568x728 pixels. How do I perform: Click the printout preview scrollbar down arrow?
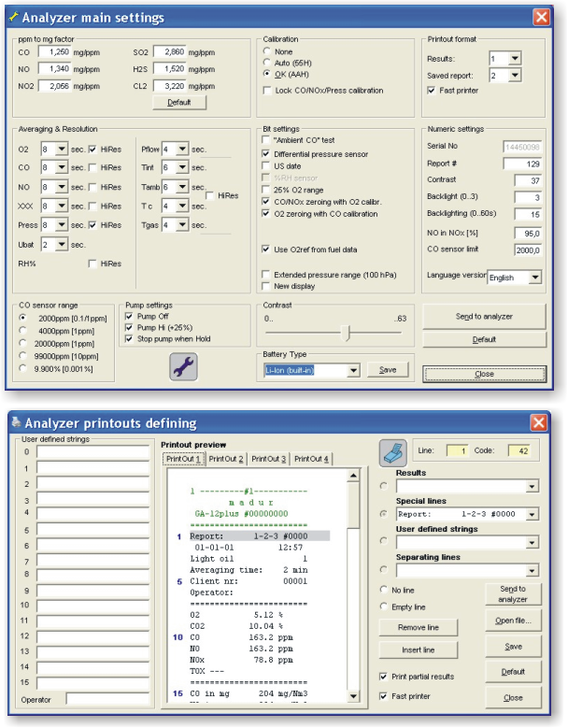353,695
